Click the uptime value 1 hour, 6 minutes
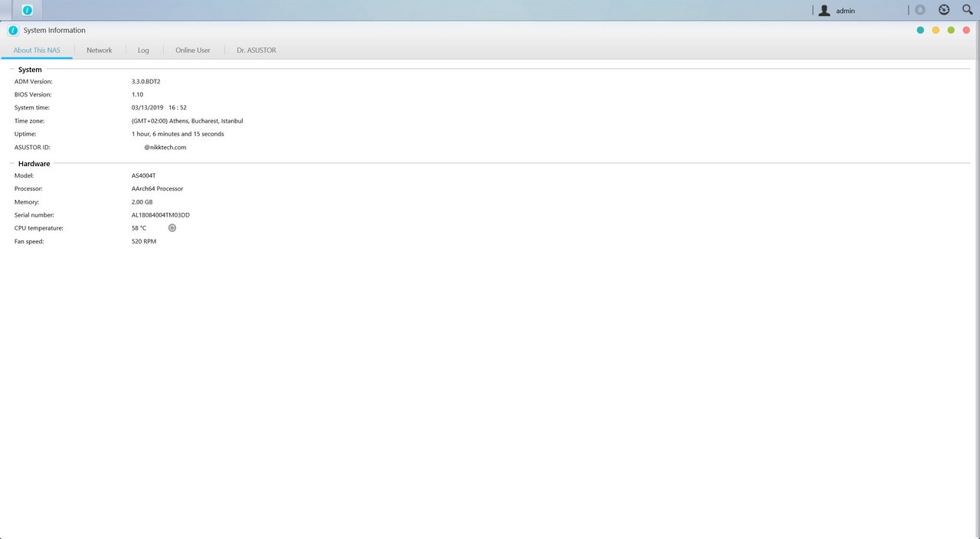 pyautogui.click(x=178, y=134)
